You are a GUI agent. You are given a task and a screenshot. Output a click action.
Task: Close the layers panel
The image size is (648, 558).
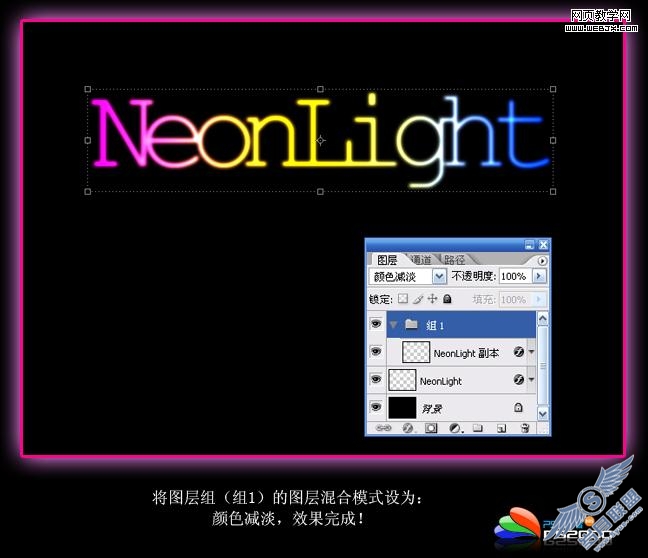tap(543, 245)
